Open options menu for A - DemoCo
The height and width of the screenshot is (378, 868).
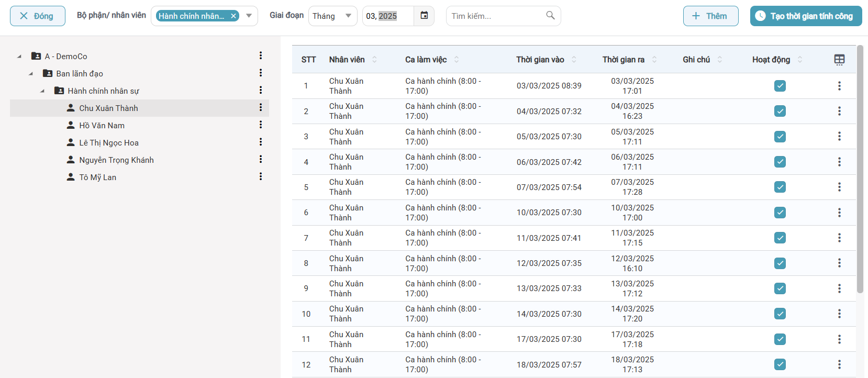[260, 56]
